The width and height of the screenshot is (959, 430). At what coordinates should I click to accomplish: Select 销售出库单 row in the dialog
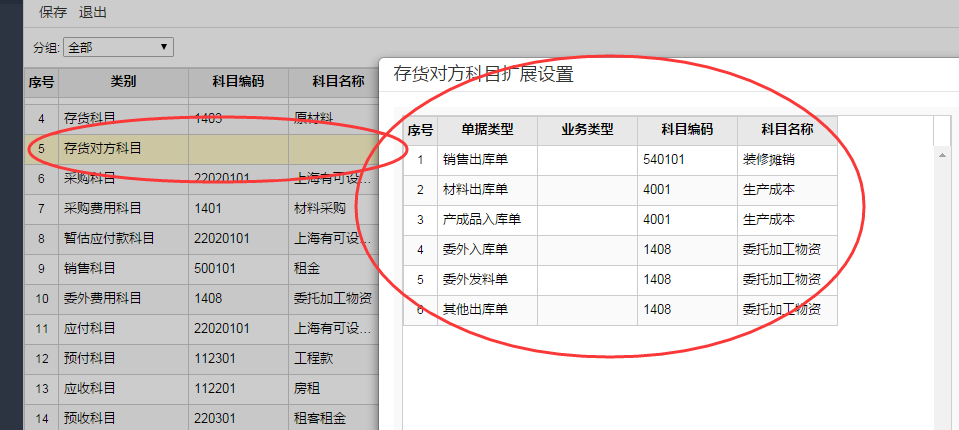point(487,160)
